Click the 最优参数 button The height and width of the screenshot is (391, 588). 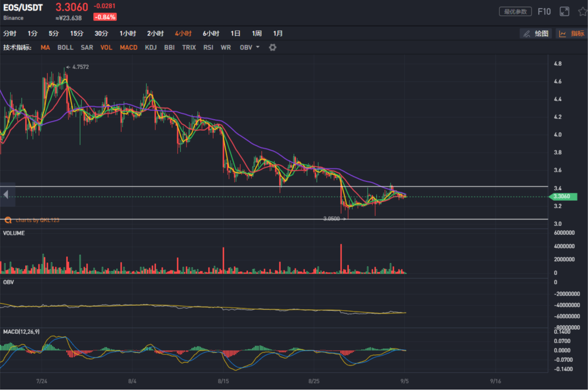pos(515,12)
